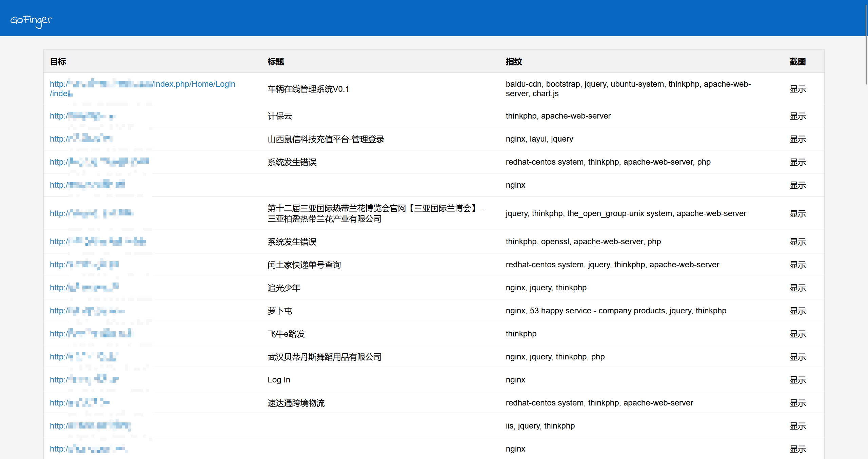
Task: Click fingerprint text baidu-cdn, bootstrap, jquery
Action: click(628, 89)
